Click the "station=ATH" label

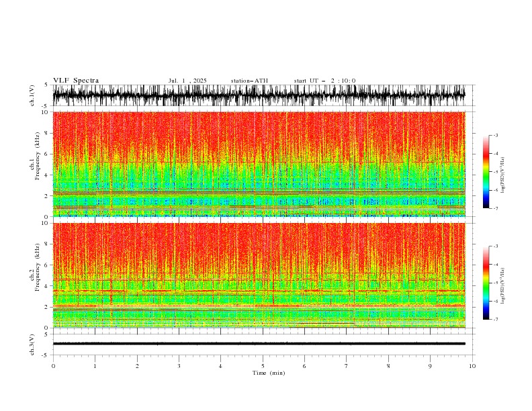[x=249, y=81]
